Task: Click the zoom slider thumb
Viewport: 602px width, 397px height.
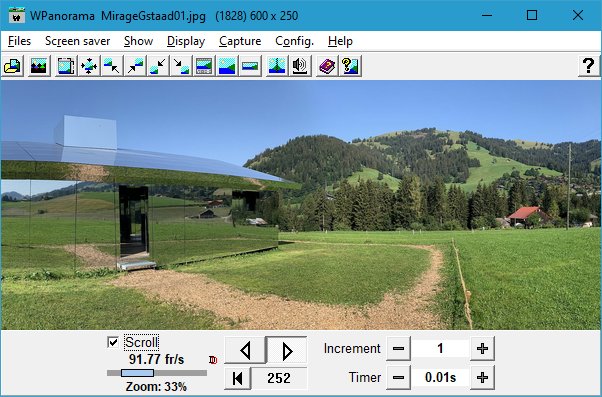Action: pyautogui.click(x=137, y=373)
